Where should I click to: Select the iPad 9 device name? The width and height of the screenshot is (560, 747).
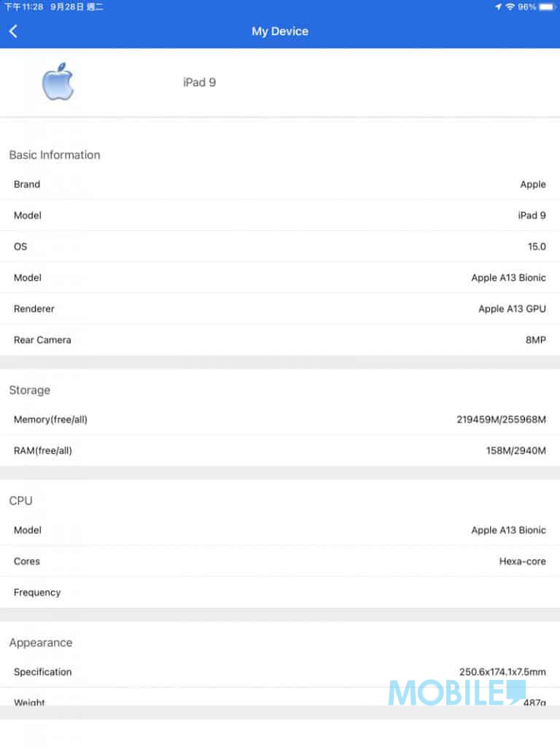click(x=200, y=82)
